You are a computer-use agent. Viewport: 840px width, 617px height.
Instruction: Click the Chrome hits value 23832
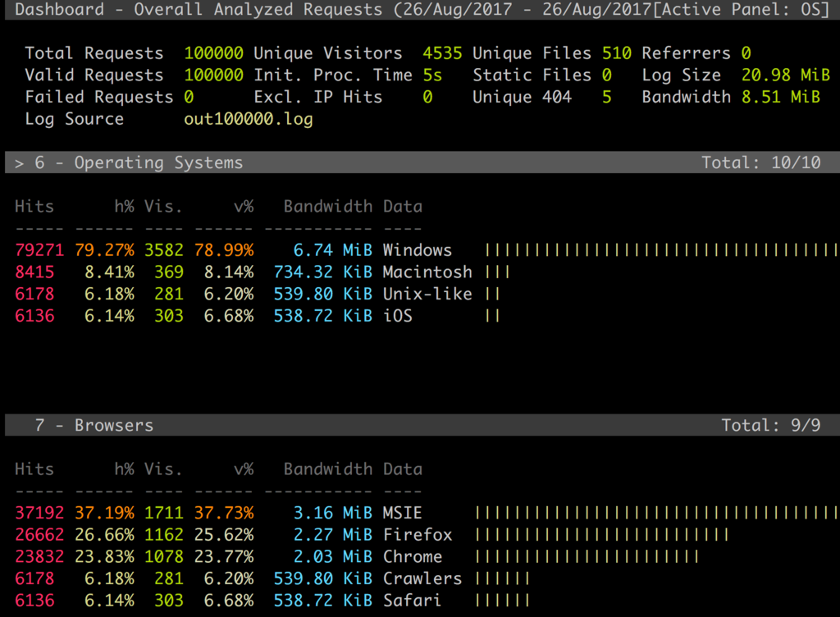tap(39, 556)
